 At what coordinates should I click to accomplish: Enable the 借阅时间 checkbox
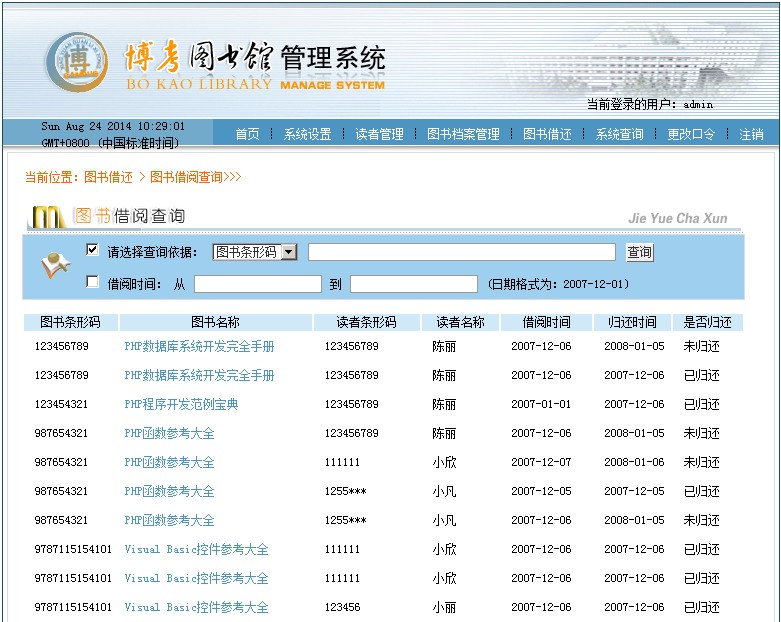coord(92,282)
